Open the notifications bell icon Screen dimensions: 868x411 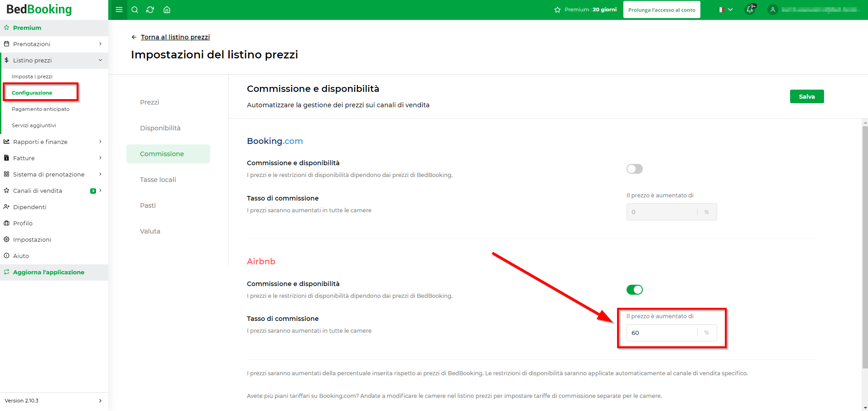[x=750, y=10]
